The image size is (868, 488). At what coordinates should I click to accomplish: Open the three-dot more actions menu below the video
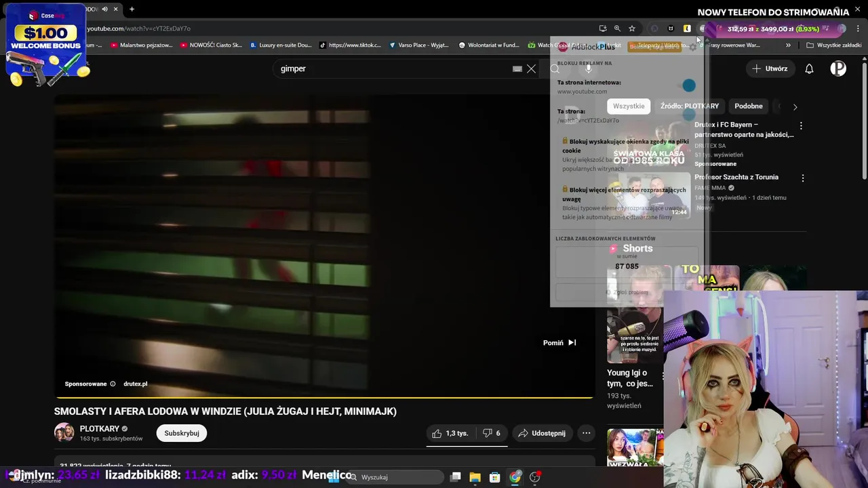point(587,433)
